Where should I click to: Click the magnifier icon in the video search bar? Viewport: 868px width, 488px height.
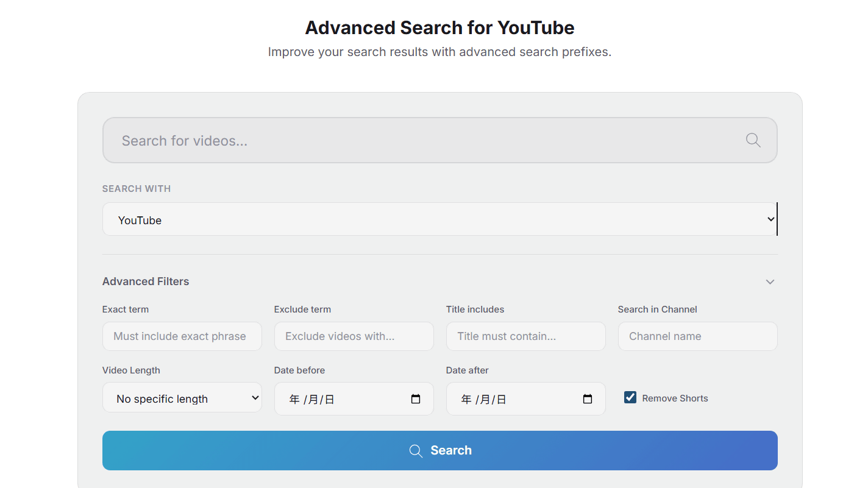[x=753, y=141]
